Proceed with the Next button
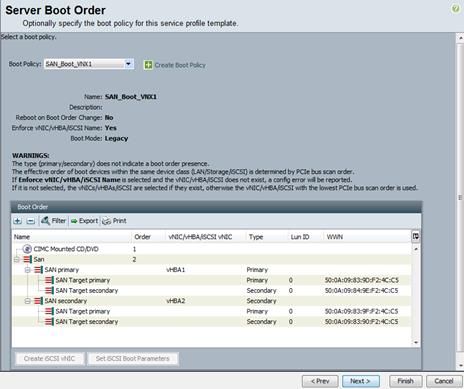The image size is (464, 389). (x=360, y=381)
